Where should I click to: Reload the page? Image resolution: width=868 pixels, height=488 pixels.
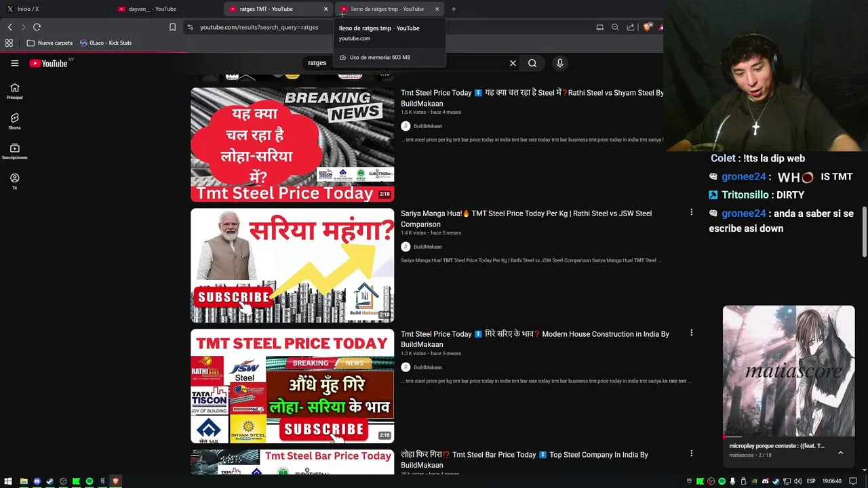coord(37,27)
